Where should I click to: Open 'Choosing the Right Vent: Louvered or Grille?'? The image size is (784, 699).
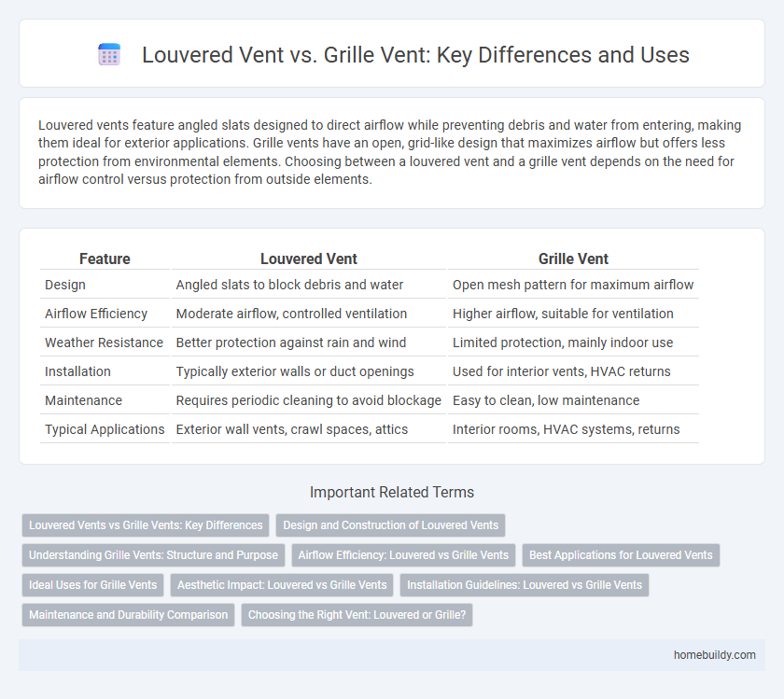(357, 615)
